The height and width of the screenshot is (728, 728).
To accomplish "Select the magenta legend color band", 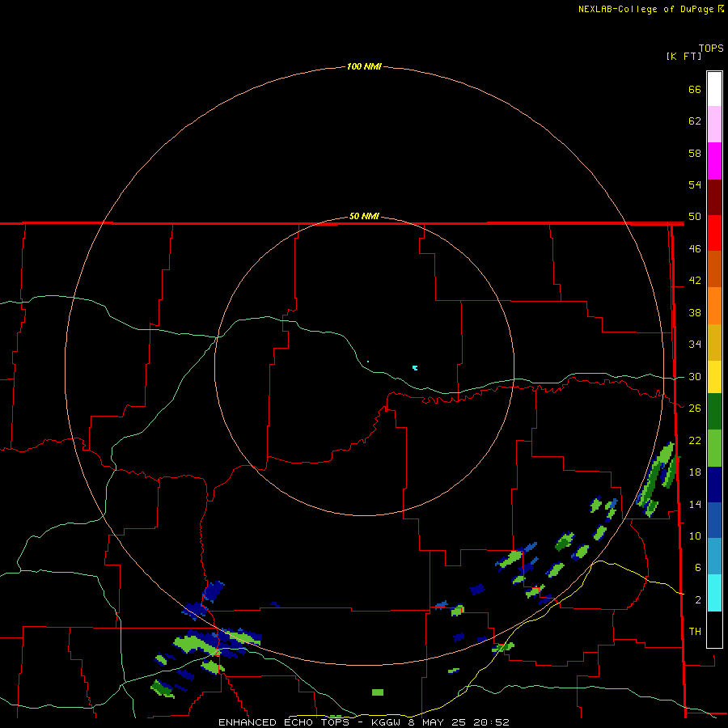I will (x=714, y=161).
